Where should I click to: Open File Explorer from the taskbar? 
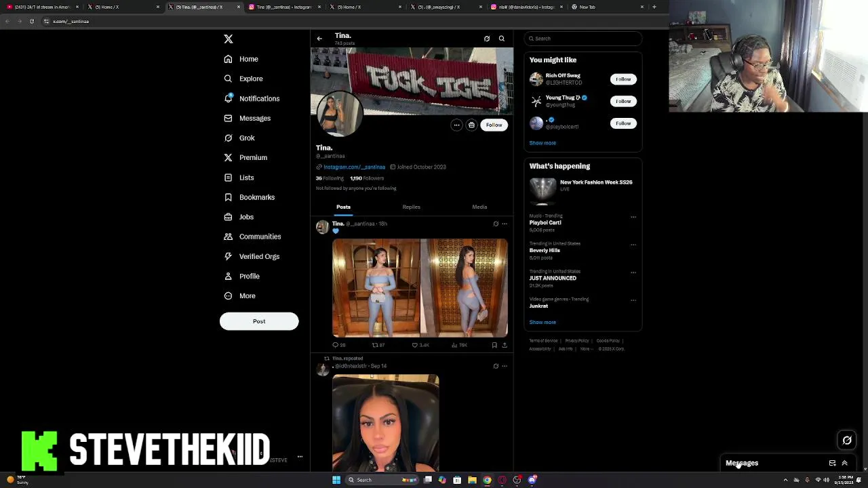click(472, 480)
